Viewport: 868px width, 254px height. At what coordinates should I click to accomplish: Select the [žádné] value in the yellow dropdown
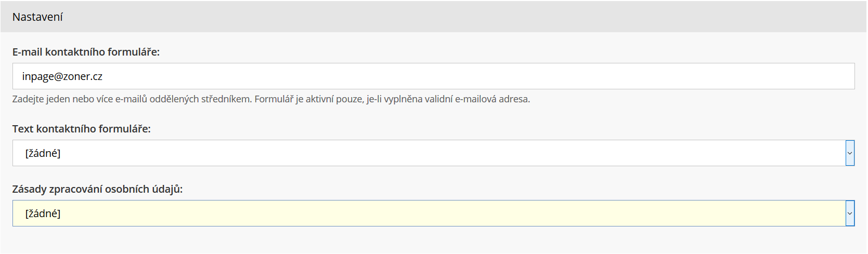click(x=43, y=213)
